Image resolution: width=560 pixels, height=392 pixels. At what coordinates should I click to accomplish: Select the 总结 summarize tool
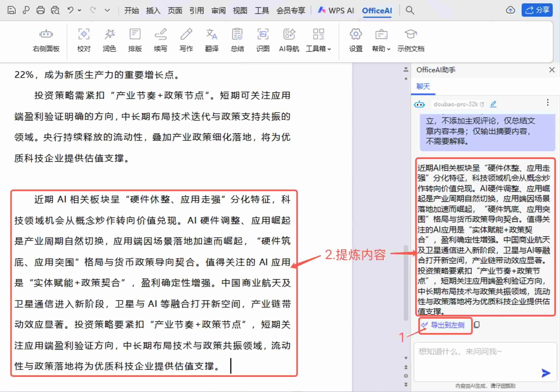click(x=237, y=40)
